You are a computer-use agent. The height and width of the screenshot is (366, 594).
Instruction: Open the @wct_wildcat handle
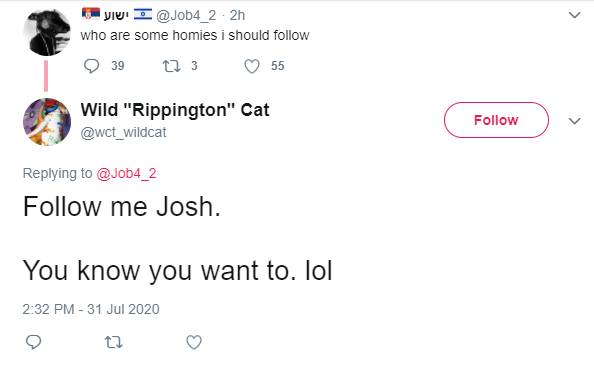[x=123, y=132]
